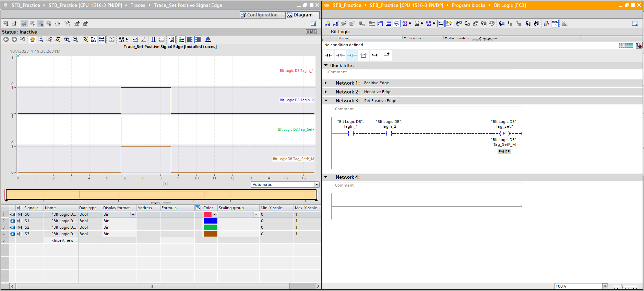Open the Automatic time axis dropdown

pyautogui.click(x=317, y=185)
